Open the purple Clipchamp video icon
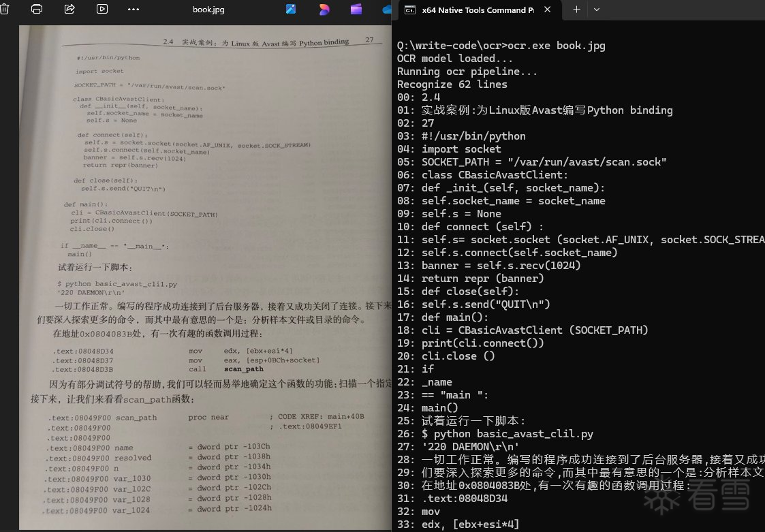This screenshot has width=765, height=532. (x=356, y=10)
